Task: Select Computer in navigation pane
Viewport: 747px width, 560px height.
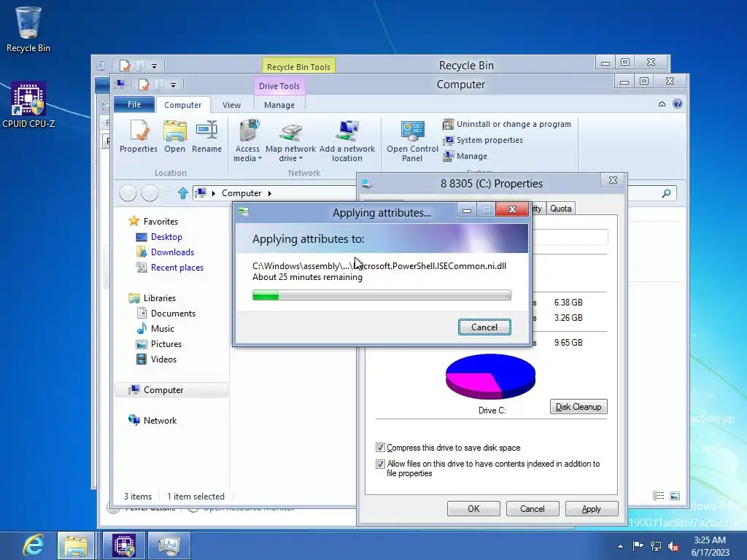Action: (x=171, y=390)
